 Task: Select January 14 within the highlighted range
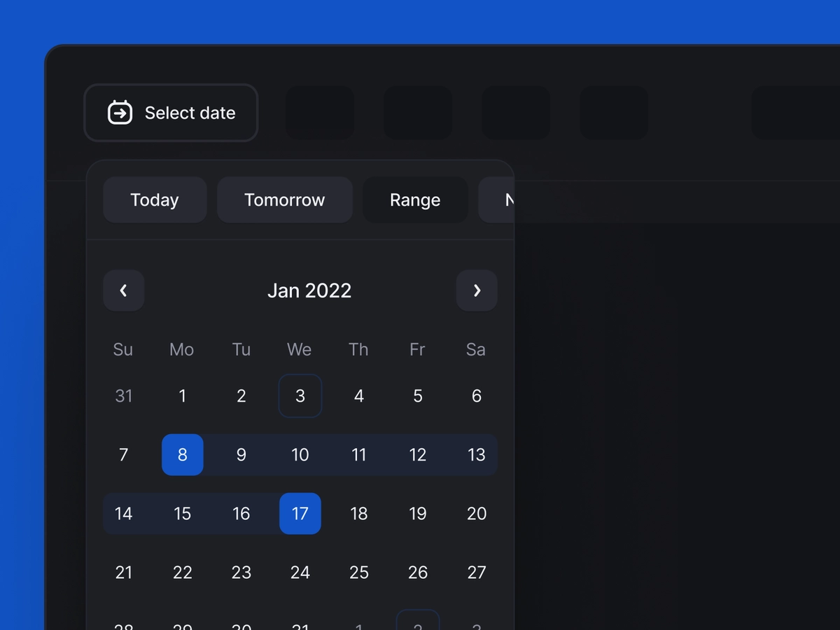(x=123, y=513)
